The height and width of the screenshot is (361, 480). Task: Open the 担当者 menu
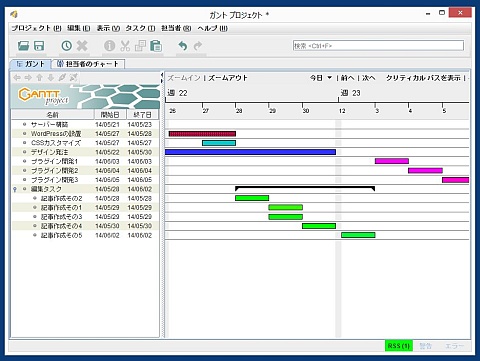[176, 28]
